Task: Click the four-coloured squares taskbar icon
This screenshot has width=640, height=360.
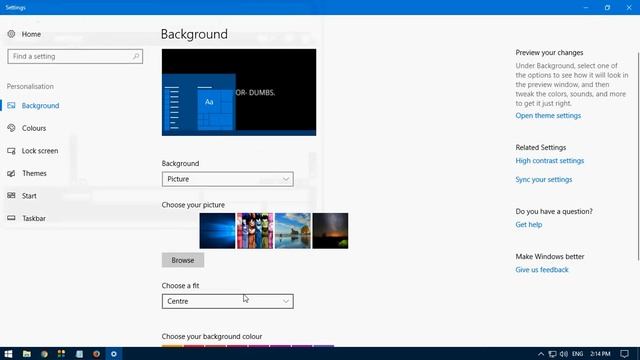Action: click(61, 353)
